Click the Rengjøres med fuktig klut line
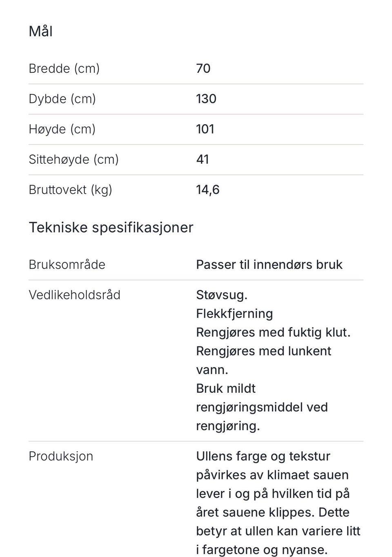The height and width of the screenshot is (557, 392). 273,332
